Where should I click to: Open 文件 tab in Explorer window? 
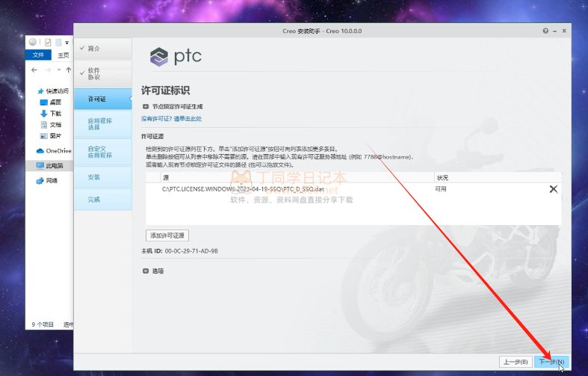click(x=38, y=55)
